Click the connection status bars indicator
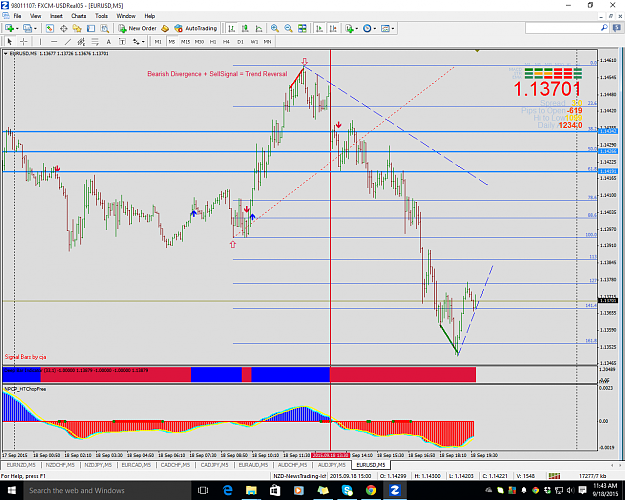 (x=554, y=476)
